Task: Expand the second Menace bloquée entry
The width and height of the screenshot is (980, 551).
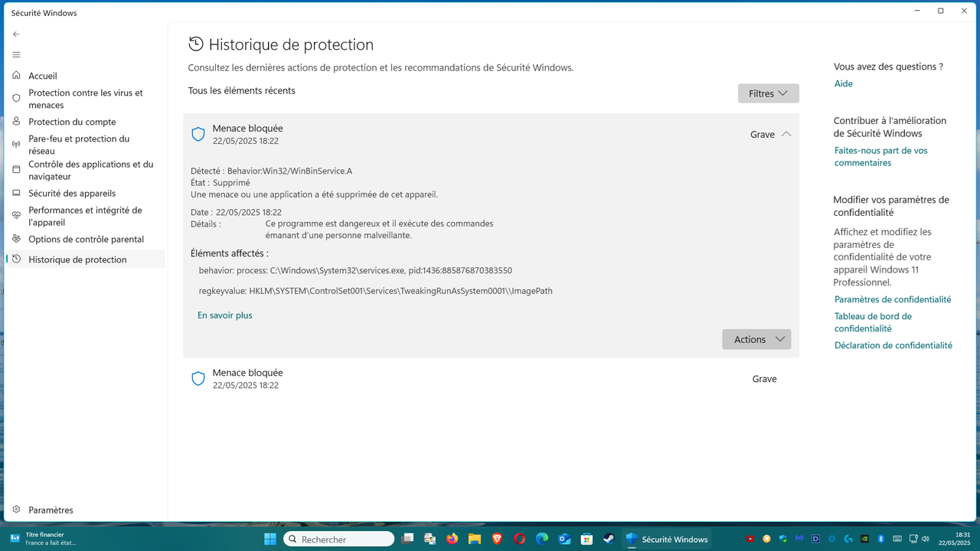Action: click(x=491, y=379)
